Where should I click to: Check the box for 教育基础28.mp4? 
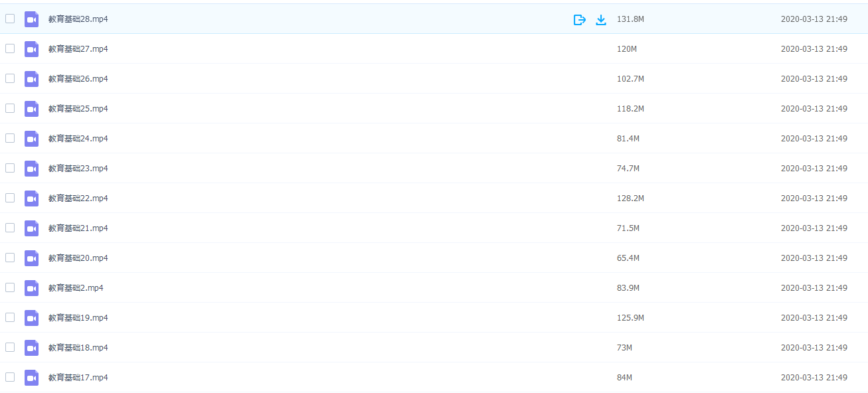pyautogui.click(x=10, y=19)
